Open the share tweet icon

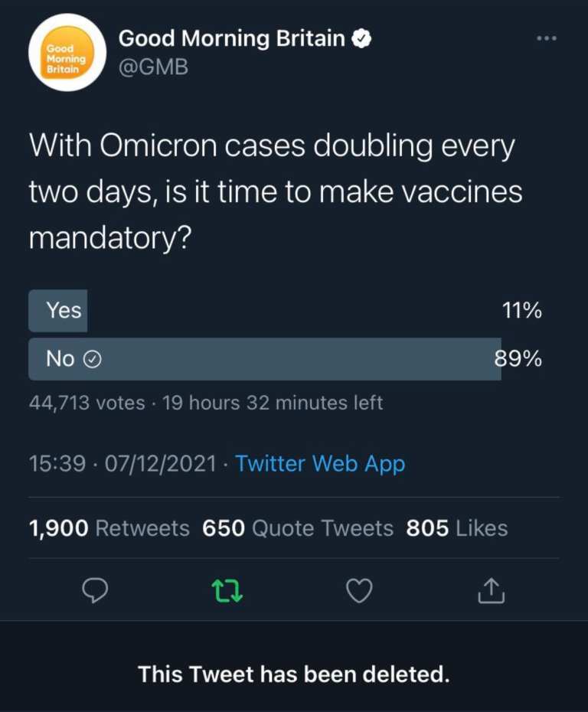click(492, 590)
